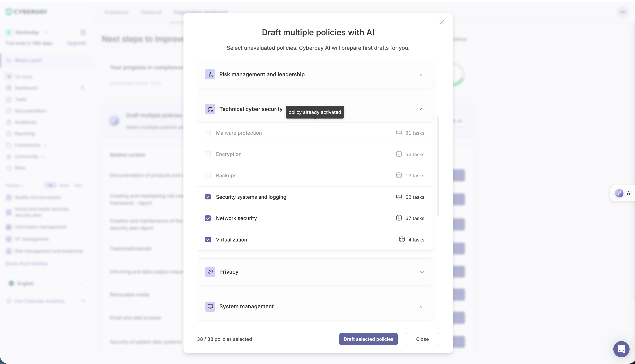Click the dialog's vertical scrollbar

(438, 166)
